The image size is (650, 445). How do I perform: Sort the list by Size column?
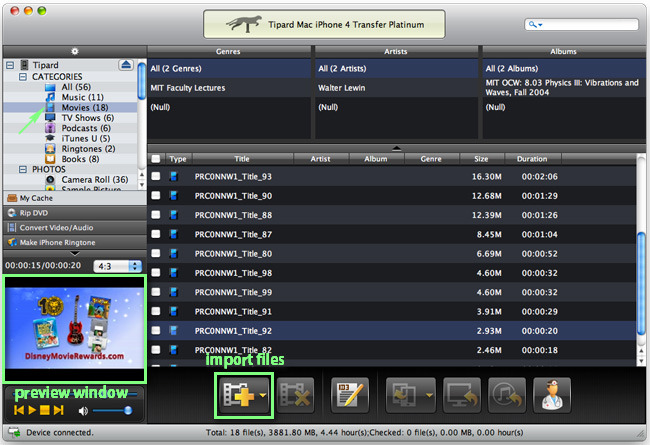pos(482,159)
